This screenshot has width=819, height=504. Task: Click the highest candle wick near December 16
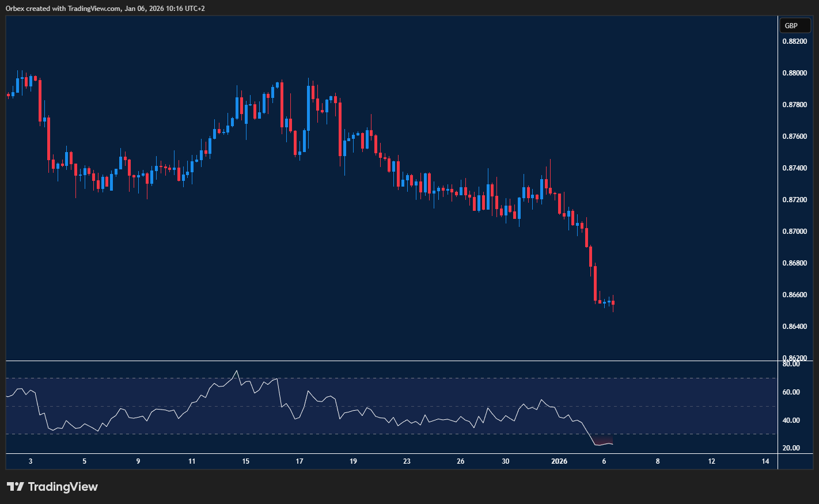click(x=280, y=81)
